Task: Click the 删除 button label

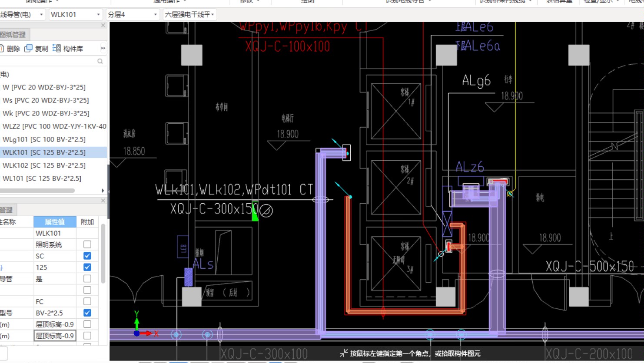Action: [13, 49]
